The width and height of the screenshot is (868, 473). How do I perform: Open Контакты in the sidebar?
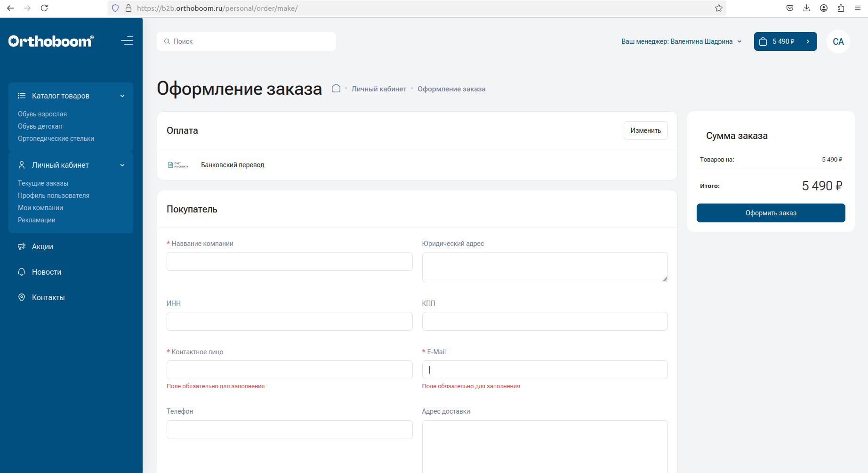[x=48, y=297]
